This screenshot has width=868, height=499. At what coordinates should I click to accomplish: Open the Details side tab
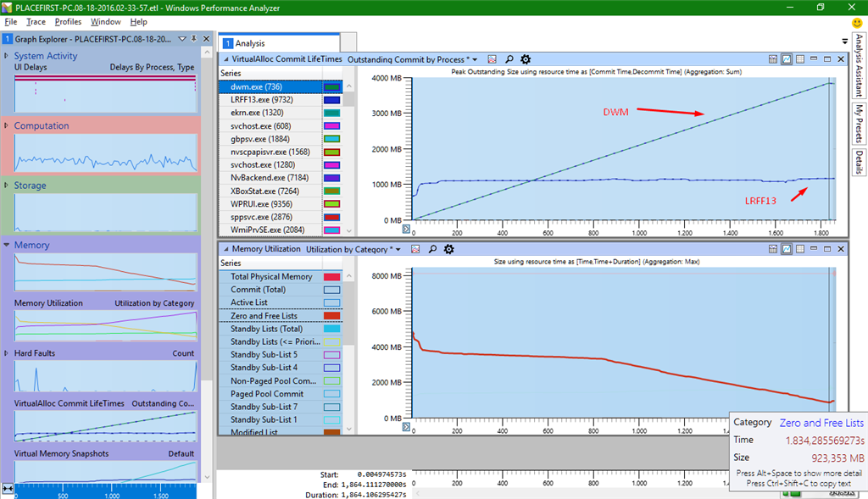859,162
